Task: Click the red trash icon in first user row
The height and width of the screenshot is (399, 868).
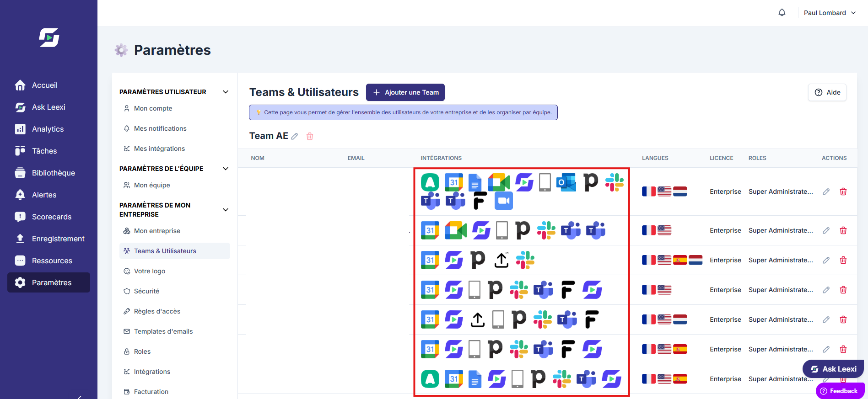Action: pyautogui.click(x=843, y=192)
